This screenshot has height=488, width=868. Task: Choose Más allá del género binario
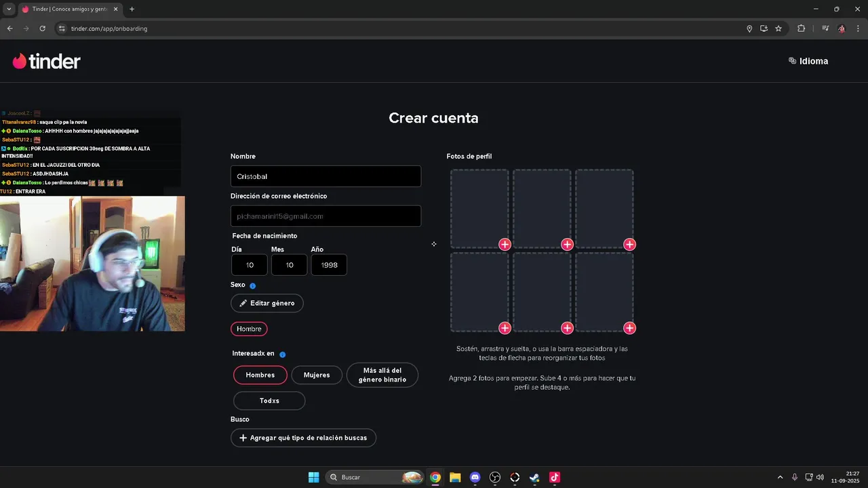tap(382, 375)
